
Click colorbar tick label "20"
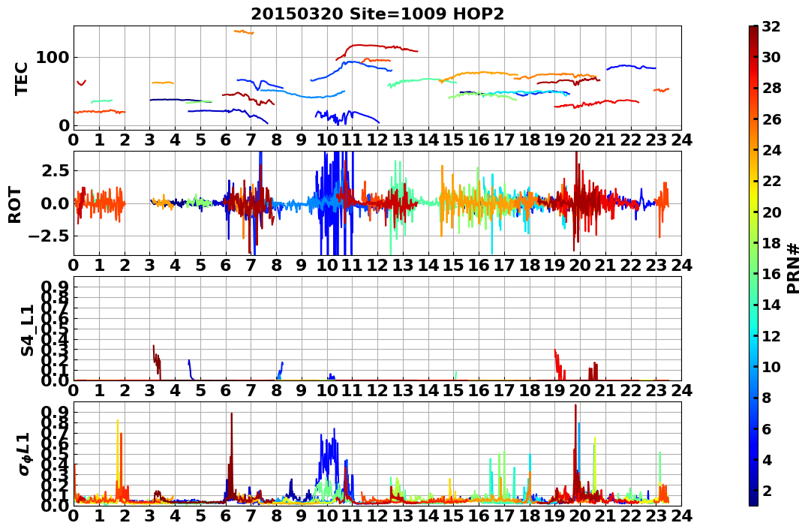771,212
